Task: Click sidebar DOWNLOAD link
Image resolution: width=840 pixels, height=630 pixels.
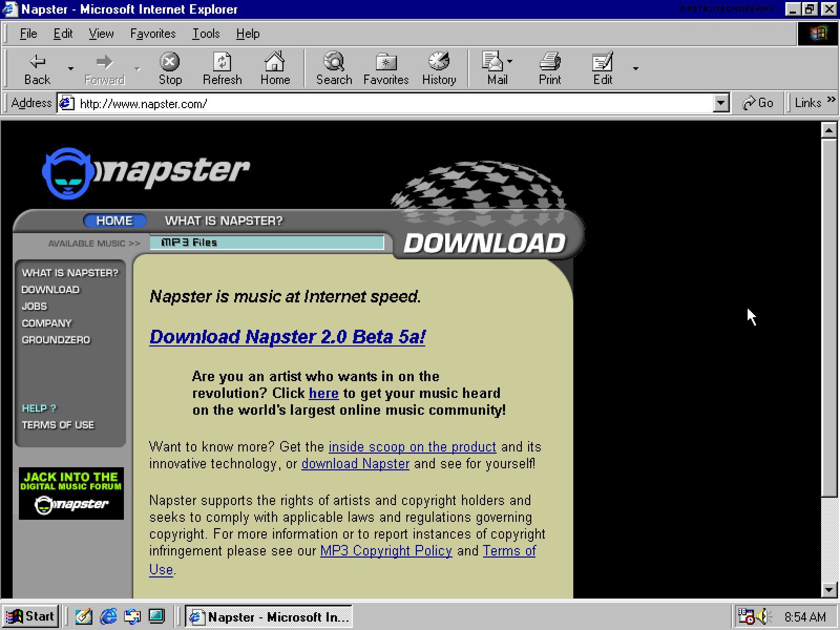Action: [x=50, y=290]
